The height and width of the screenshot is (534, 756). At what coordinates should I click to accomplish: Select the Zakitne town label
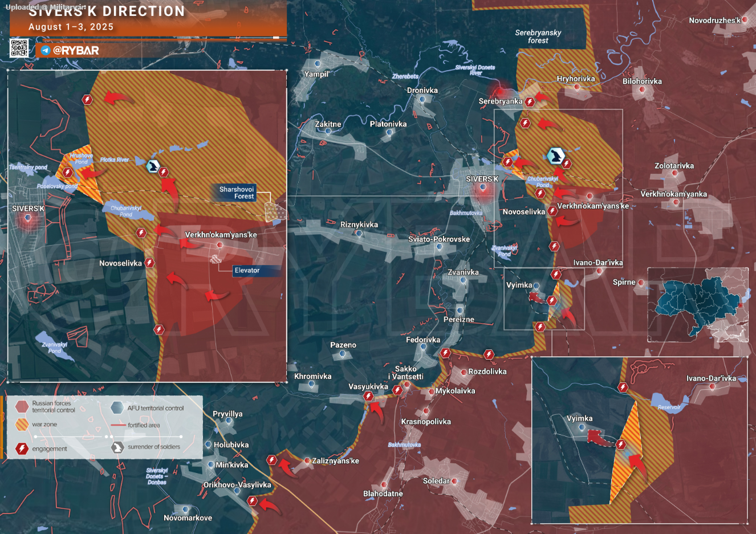(x=328, y=124)
